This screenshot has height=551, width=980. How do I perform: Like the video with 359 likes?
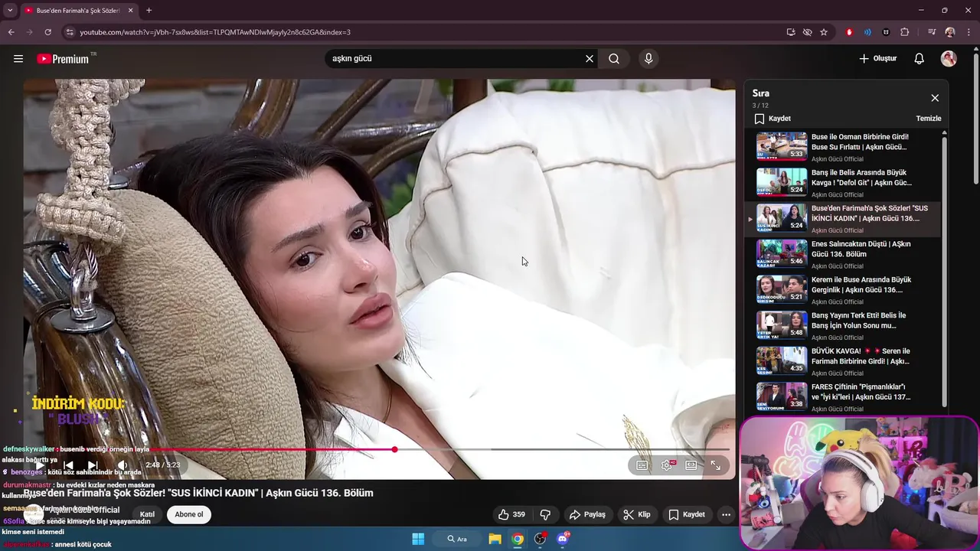(x=511, y=514)
